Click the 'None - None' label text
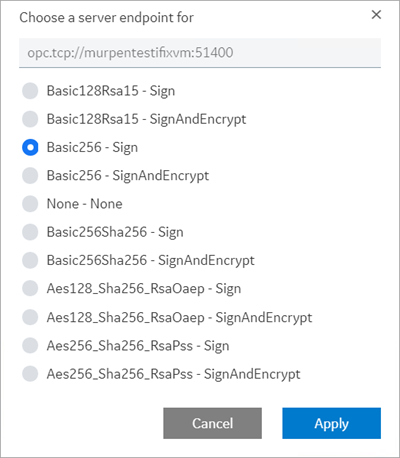Image resolution: width=400 pixels, height=458 pixels. tap(84, 204)
